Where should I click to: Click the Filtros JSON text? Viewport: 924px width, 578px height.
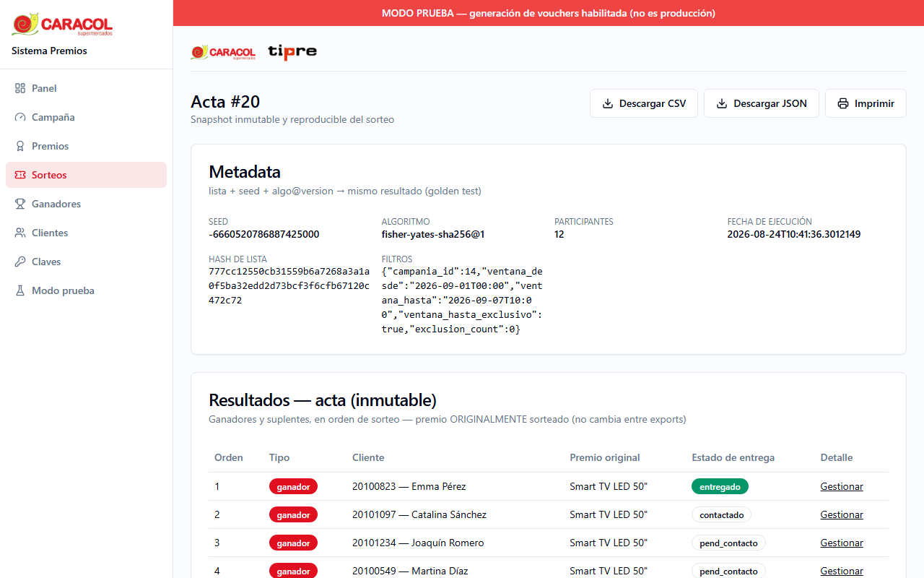click(462, 300)
